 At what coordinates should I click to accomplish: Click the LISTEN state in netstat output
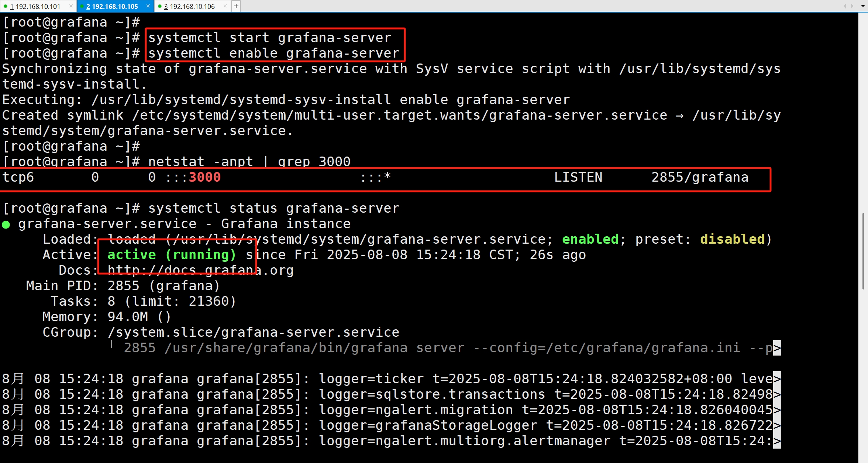[x=578, y=177]
